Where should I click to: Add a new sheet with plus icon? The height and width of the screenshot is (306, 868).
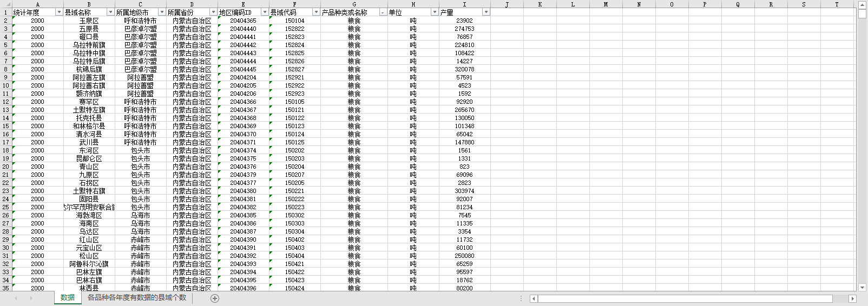pyautogui.click(x=215, y=298)
